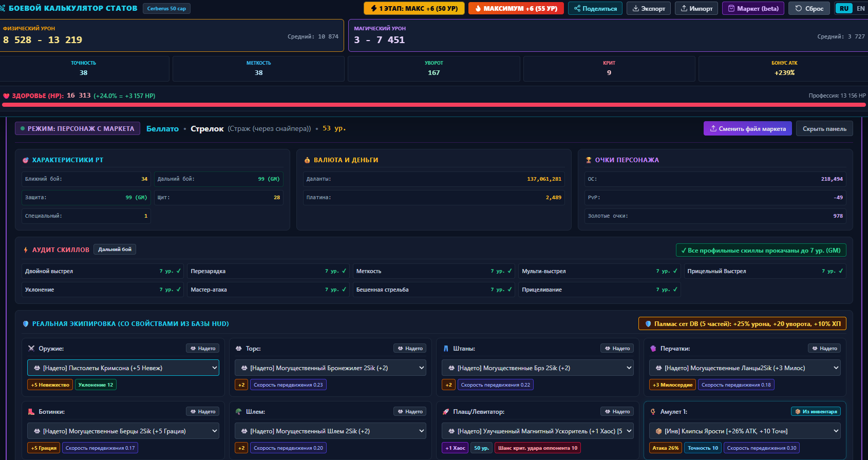Screen dimensions: 868x460
Task: Open the Оружие dropdown with Пистолеты Кримсона
Action: pos(123,368)
